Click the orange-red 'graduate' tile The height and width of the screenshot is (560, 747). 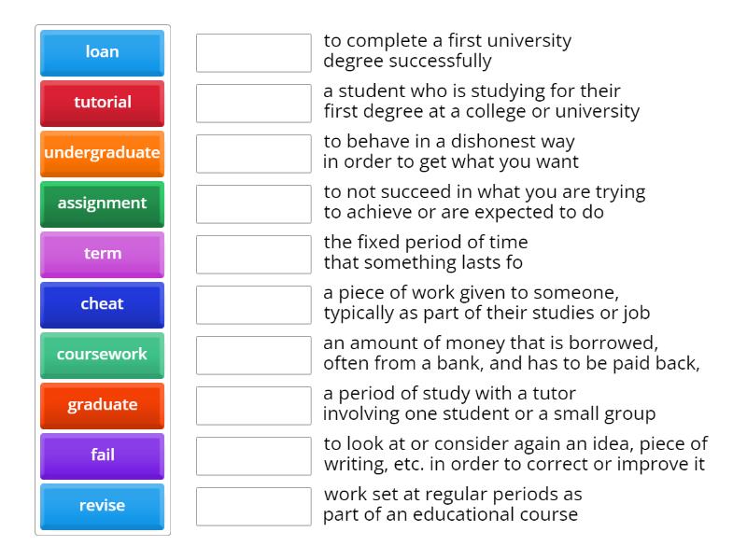tap(103, 405)
